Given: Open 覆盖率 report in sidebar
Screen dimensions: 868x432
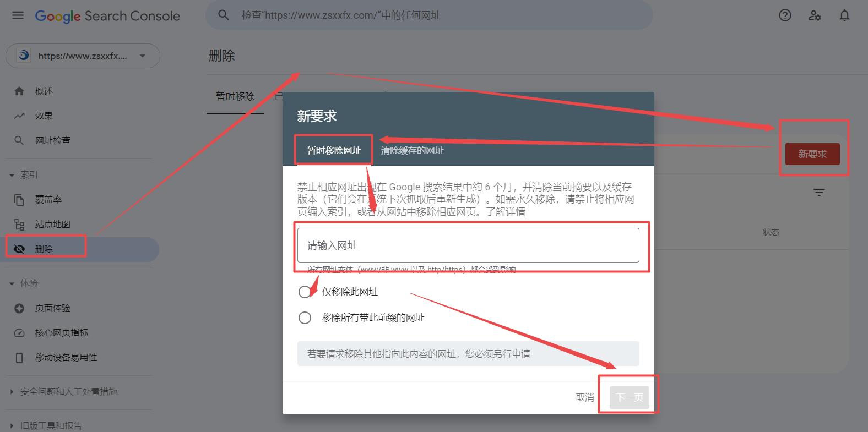Looking at the screenshot, I should coord(48,200).
